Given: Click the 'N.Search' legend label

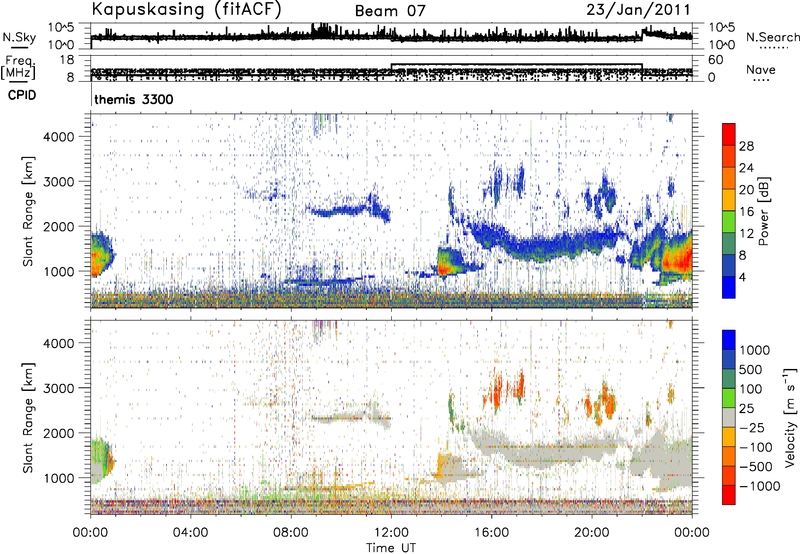Looking at the screenshot, I should point(772,37).
